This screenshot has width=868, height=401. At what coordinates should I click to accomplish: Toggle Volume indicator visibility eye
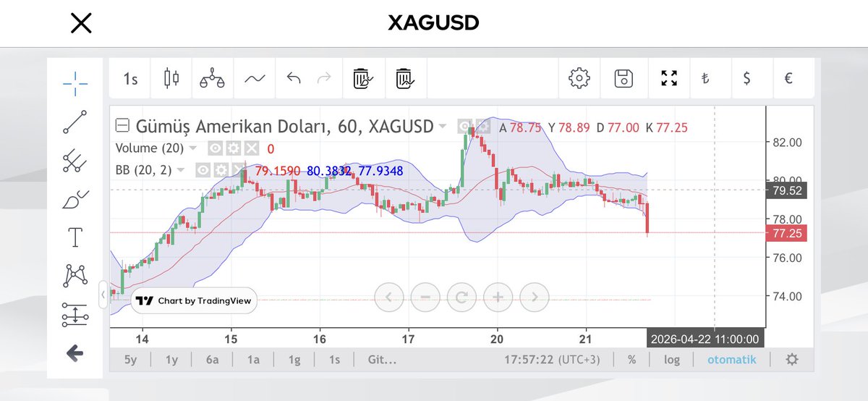[216, 148]
